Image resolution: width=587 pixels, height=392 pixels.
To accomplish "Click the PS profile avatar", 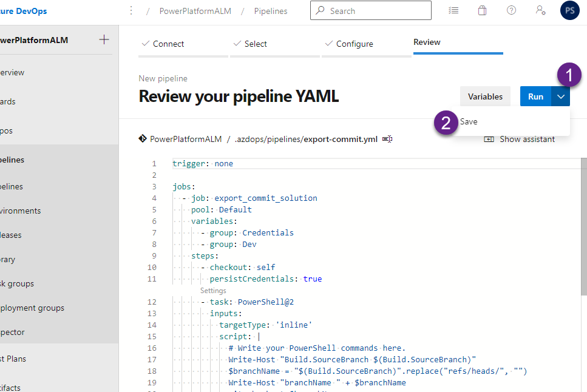I will [569, 11].
